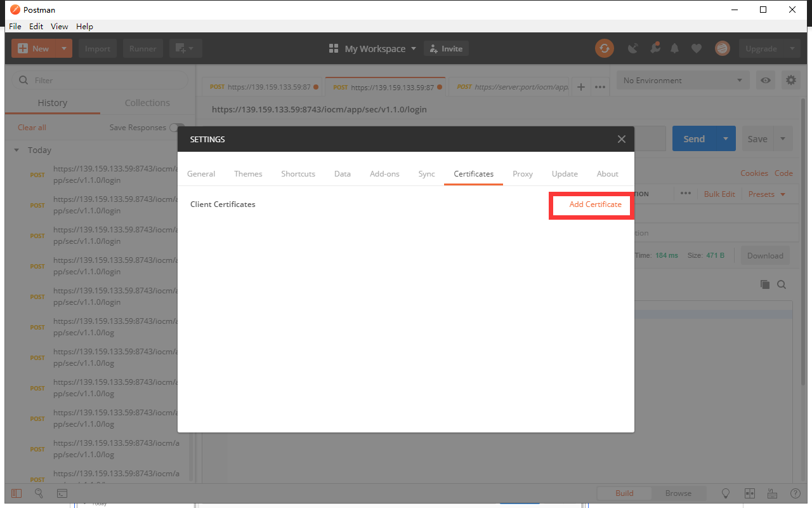Image resolution: width=812 pixels, height=508 pixels.
Task: Open the user avatar menu
Action: [x=722, y=48]
